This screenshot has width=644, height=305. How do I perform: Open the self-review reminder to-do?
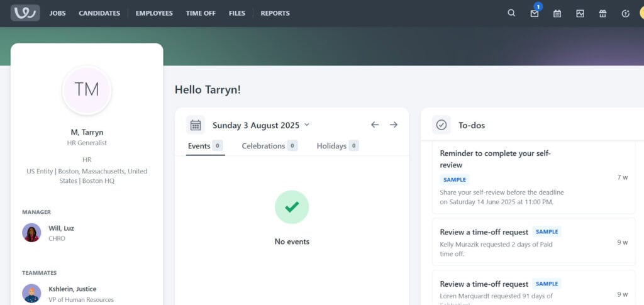pyautogui.click(x=533, y=177)
